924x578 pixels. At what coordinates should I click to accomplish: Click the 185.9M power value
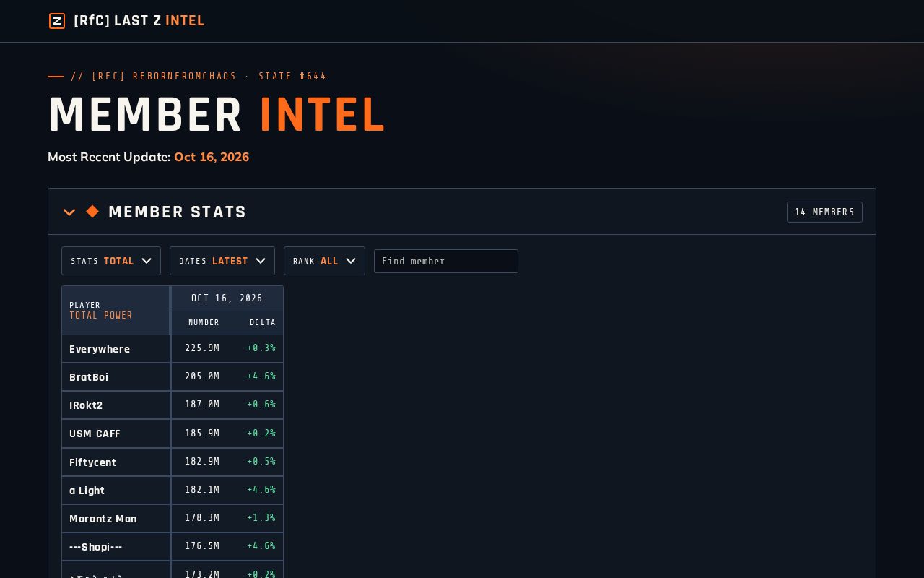click(x=202, y=433)
